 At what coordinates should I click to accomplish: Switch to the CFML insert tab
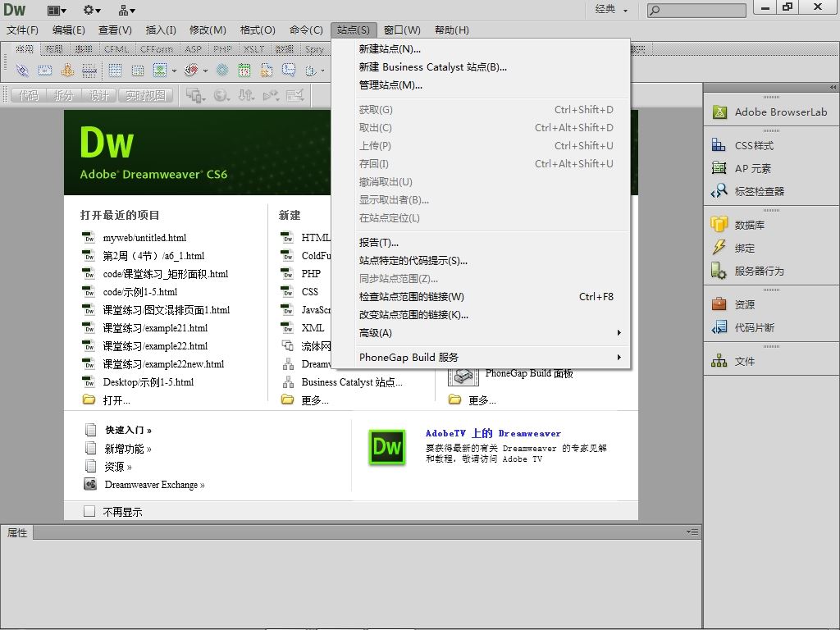point(116,49)
